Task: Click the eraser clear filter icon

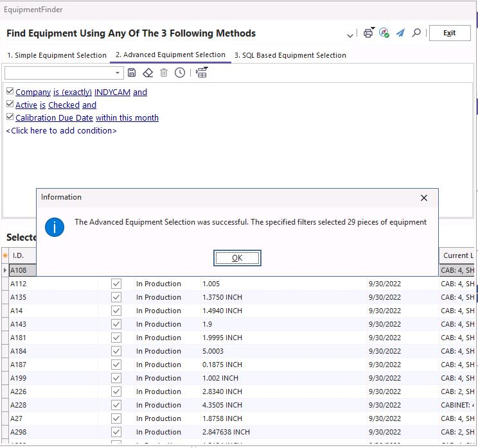Action: [x=148, y=73]
